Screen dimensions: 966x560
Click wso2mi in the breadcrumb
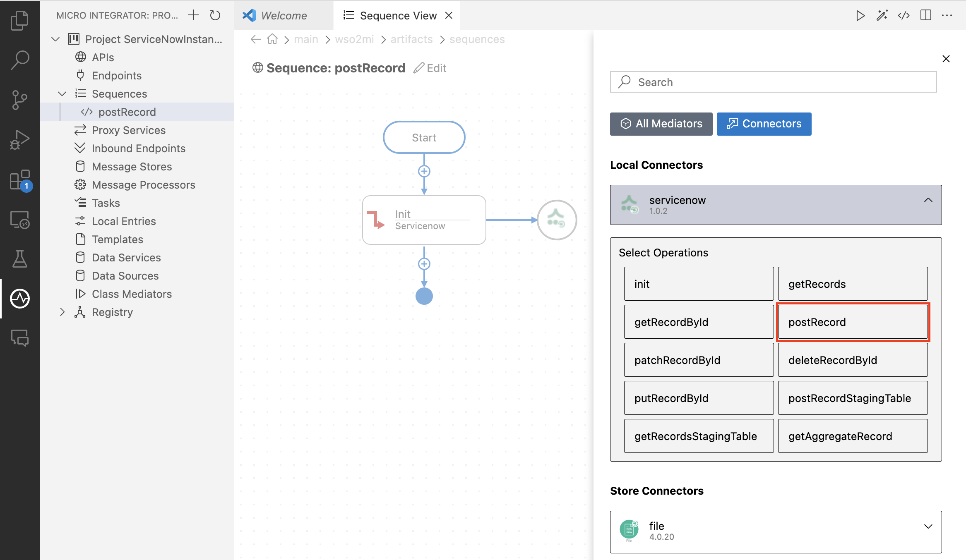click(x=354, y=39)
